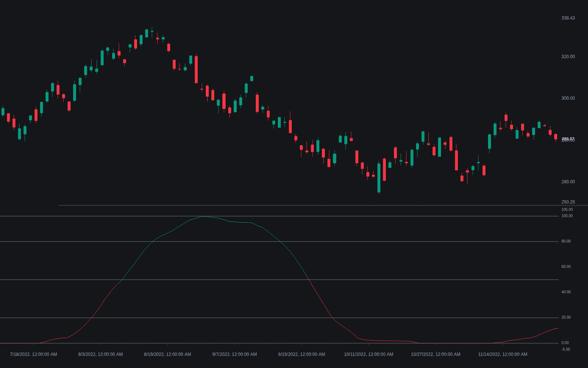Select the 320.00 price level label

pos(568,57)
